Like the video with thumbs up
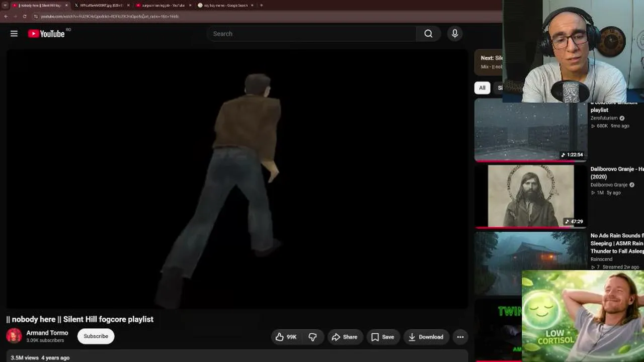 coord(286,337)
